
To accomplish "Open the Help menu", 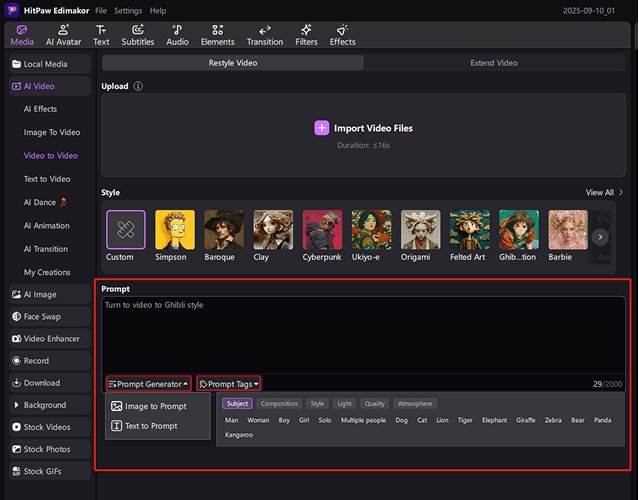I will click(157, 11).
